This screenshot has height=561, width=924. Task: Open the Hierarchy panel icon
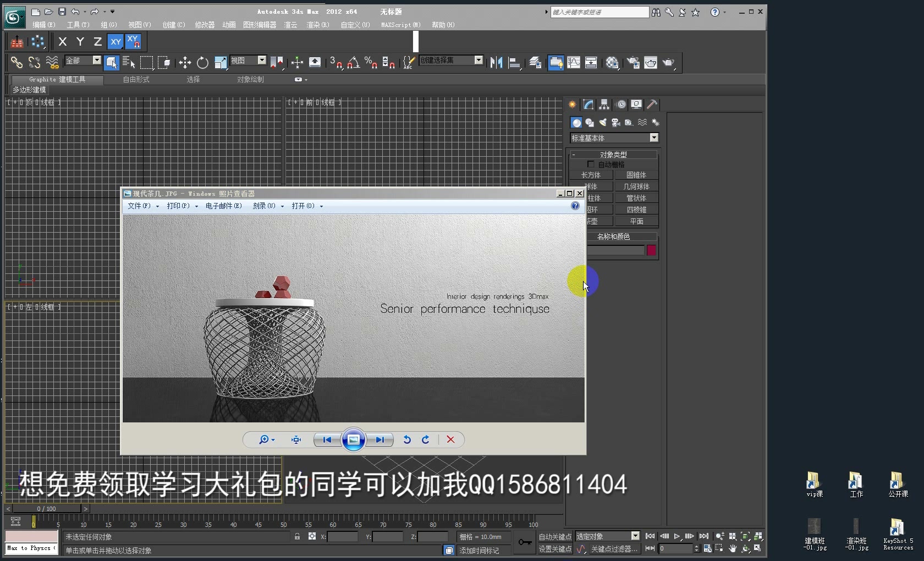(604, 105)
